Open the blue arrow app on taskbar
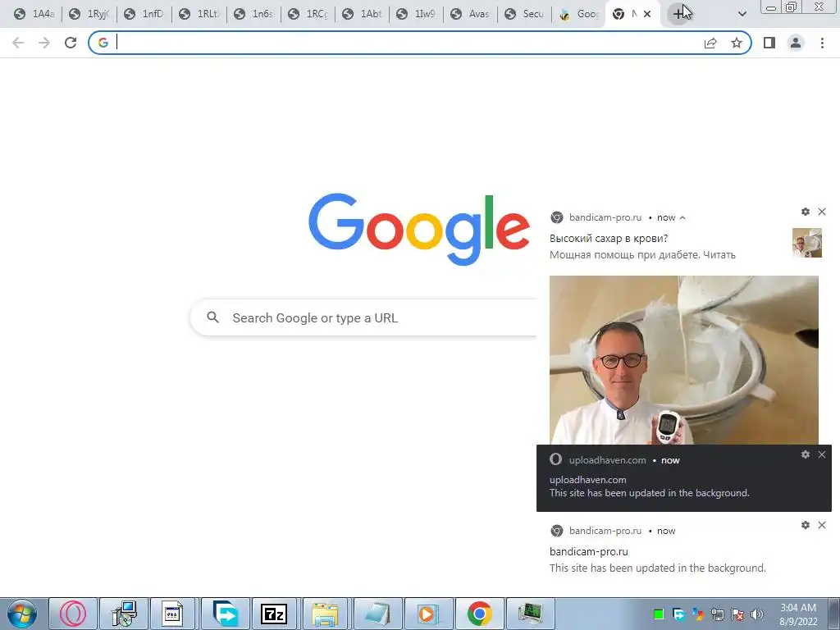840x630 pixels. coord(225,614)
